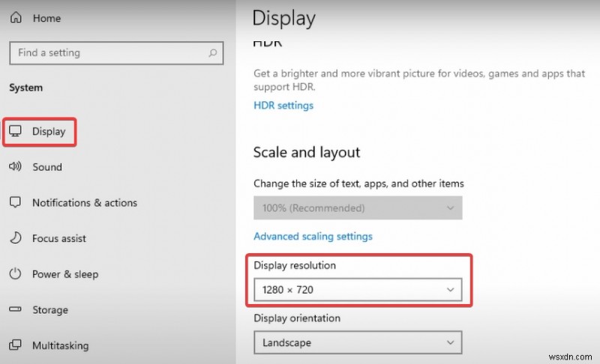
Task: Open Advanced scaling settings link
Action: (x=313, y=237)
